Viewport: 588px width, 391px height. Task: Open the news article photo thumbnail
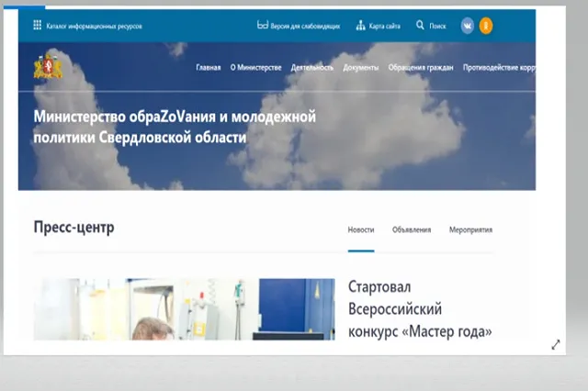tap(184, 309)
